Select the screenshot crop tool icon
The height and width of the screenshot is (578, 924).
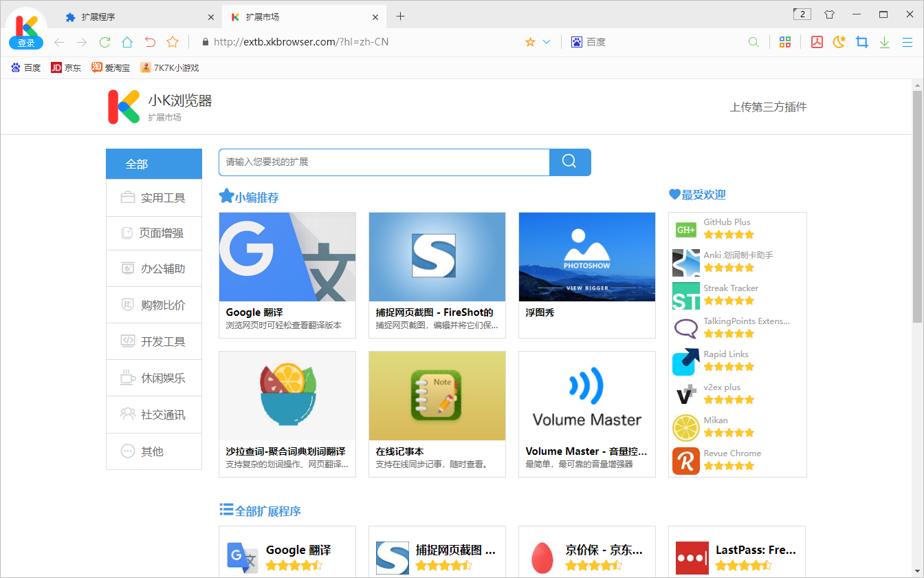[862, 42]
